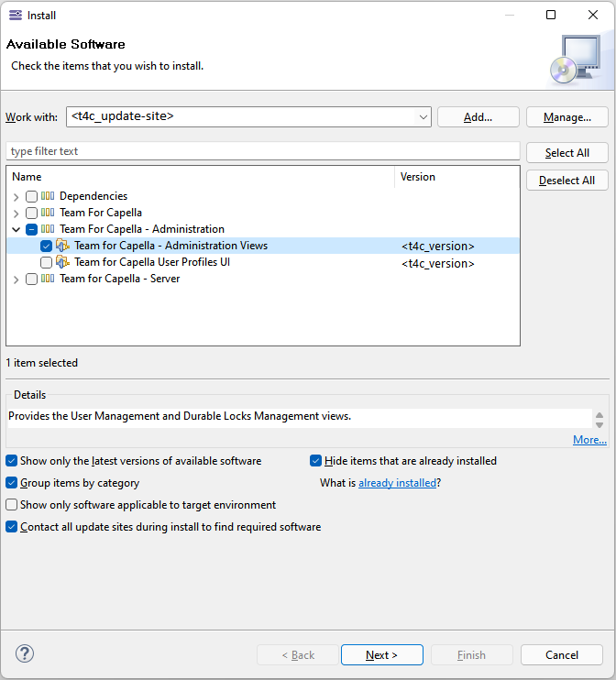Uncheck Group items by category
The image size is (616, 680).
click(12, 483)
